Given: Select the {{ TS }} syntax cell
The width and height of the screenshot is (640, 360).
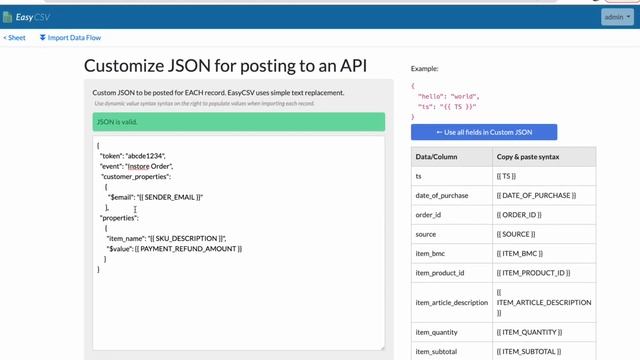Looking at the screenshot, I should pyautogui.click(x=544, y=176).
